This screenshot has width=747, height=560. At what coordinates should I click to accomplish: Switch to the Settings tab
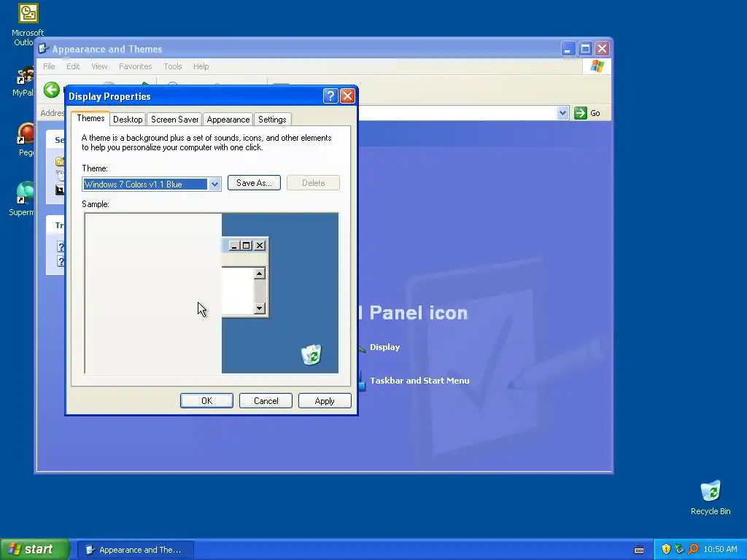[x=272, y=120]
